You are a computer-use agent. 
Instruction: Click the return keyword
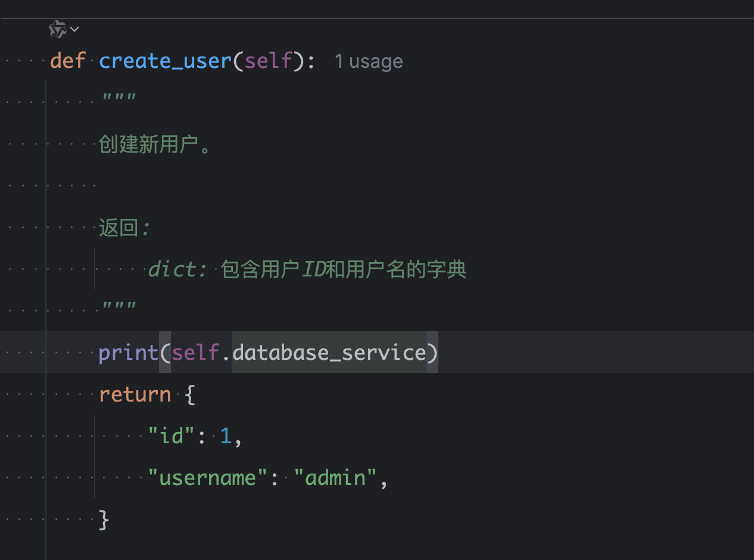pyautogui.click(x=135, y=394)
